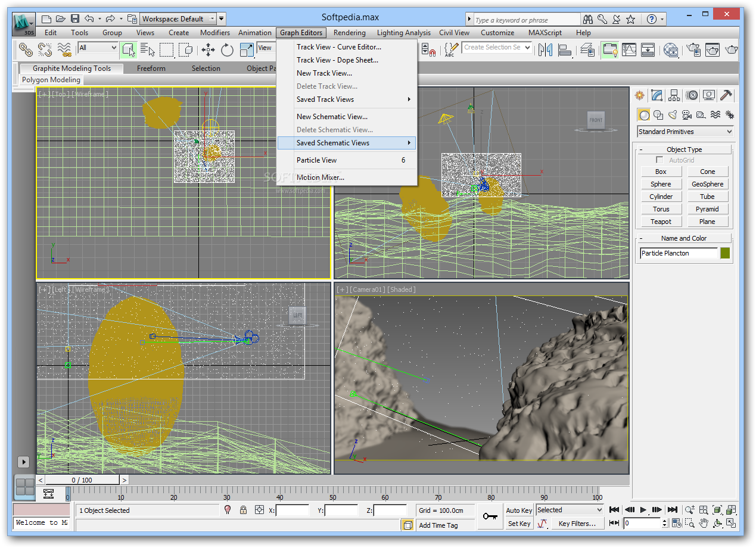Open the All selection filter dropdown
Image resolution: width=756 pixels, height=548 pixels.
coord(98,48)
